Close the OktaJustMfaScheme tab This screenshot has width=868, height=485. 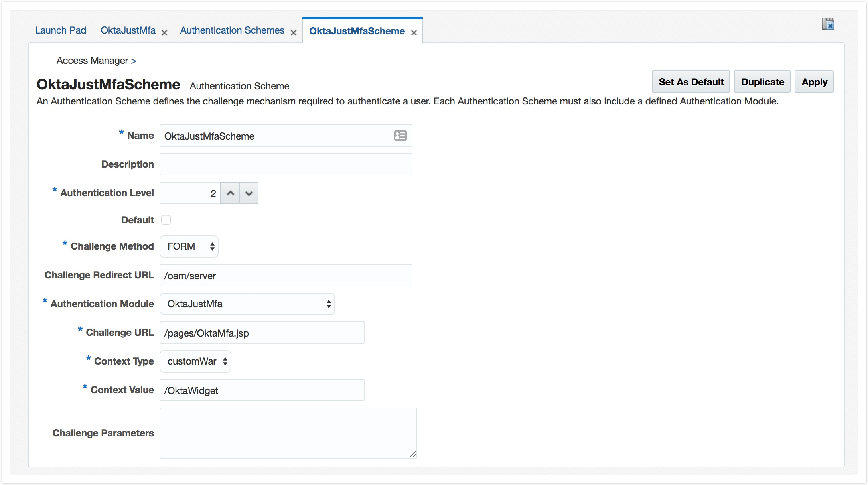414,33
